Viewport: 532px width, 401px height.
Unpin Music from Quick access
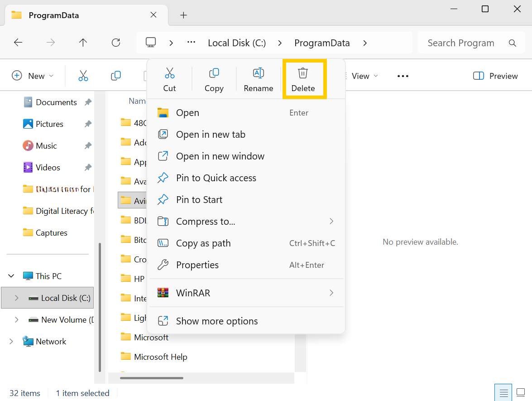(88, 145)
